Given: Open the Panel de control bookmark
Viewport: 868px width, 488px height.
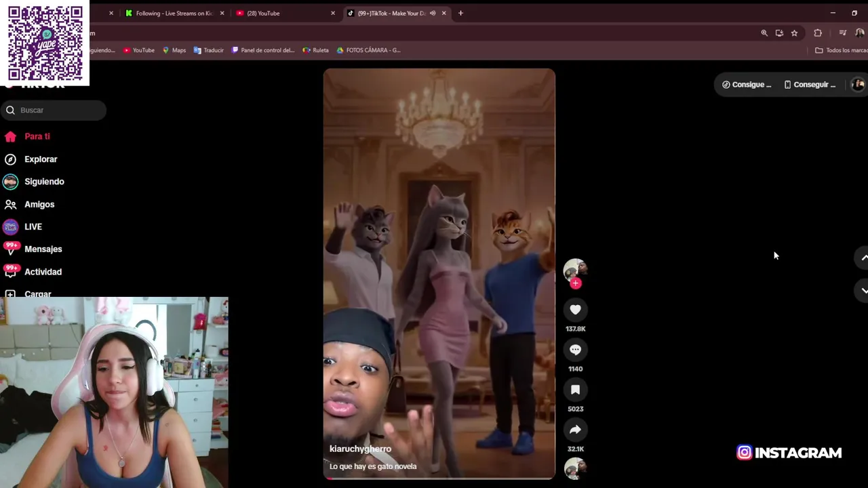Looking at the screenshot, I should point(263,50).
